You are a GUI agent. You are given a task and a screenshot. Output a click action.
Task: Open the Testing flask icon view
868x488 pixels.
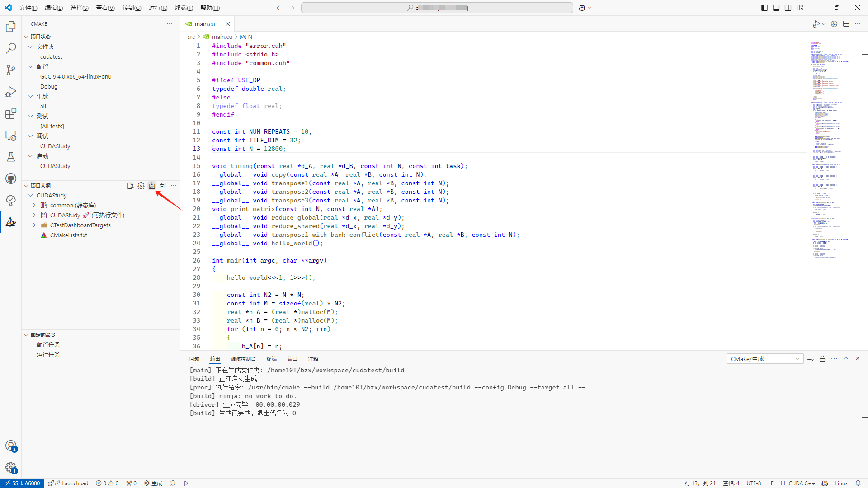tap(11, 157)
